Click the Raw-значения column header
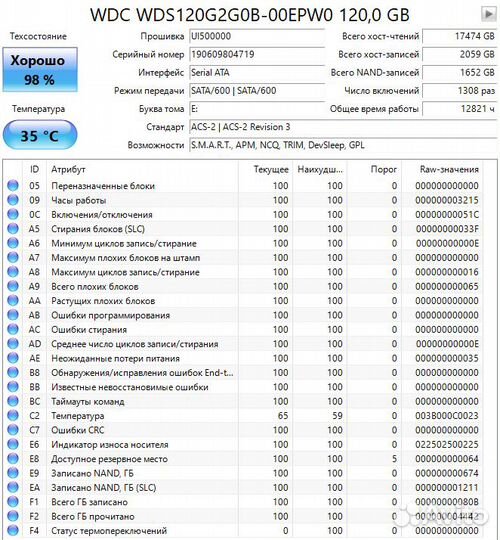 (x=449, y=169)
